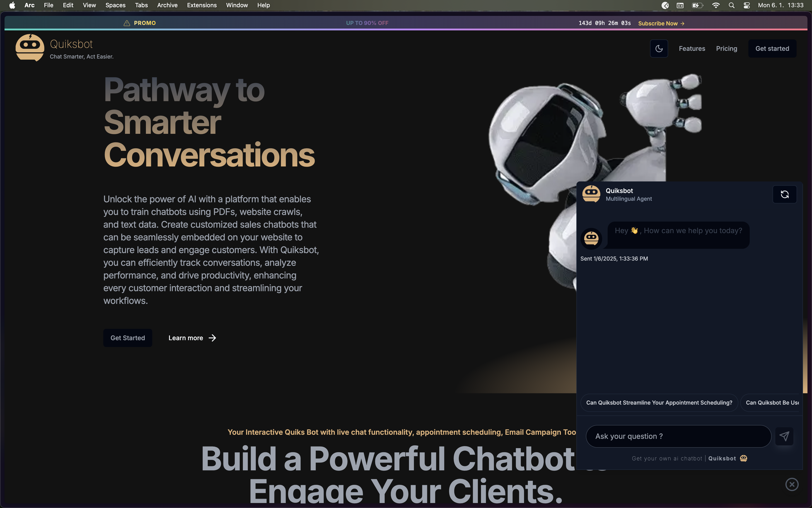Screen dimensions: 812x508
Task: Click the Quiksbot brand name in the header
Action: pos(71,44)
